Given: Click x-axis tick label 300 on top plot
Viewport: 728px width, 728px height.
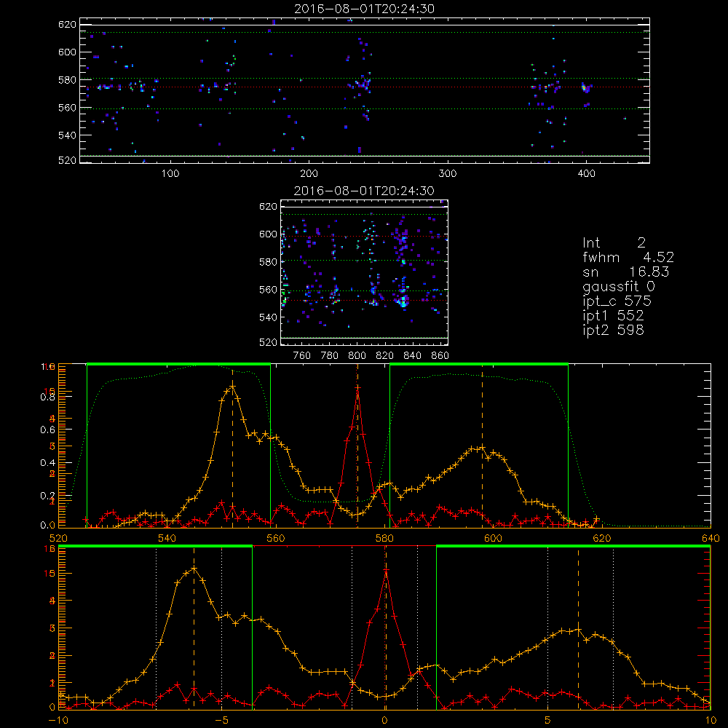Looking at the screenshot, I should [x=448, y=174].
